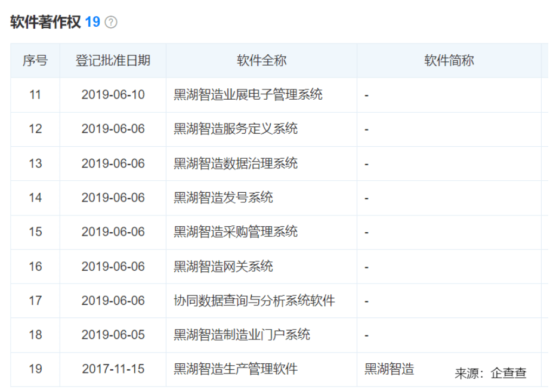Open 黑湖智造采购管理系统 row
556x392 pixels.
coord(235,232)
